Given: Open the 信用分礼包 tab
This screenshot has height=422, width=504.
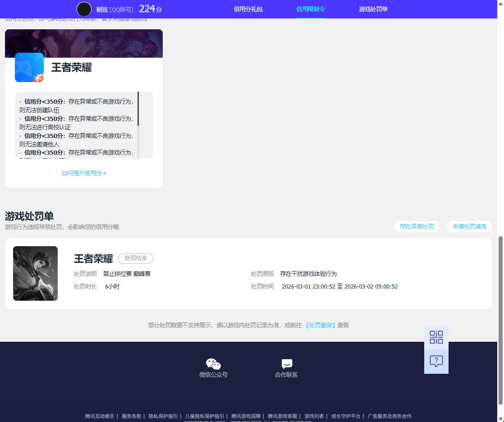Looking at the screenshot, I should pyautogui.click(x=248, y=9).
